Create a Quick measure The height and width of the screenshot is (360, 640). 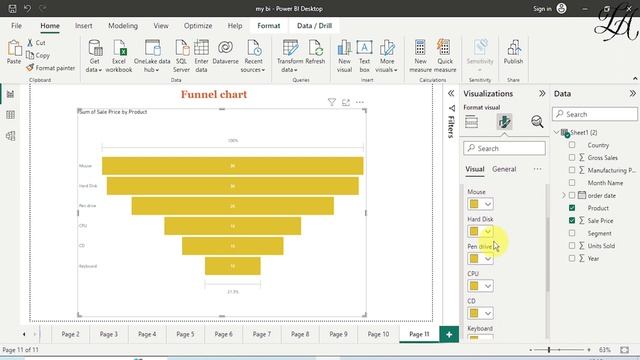tap(444, 56)
